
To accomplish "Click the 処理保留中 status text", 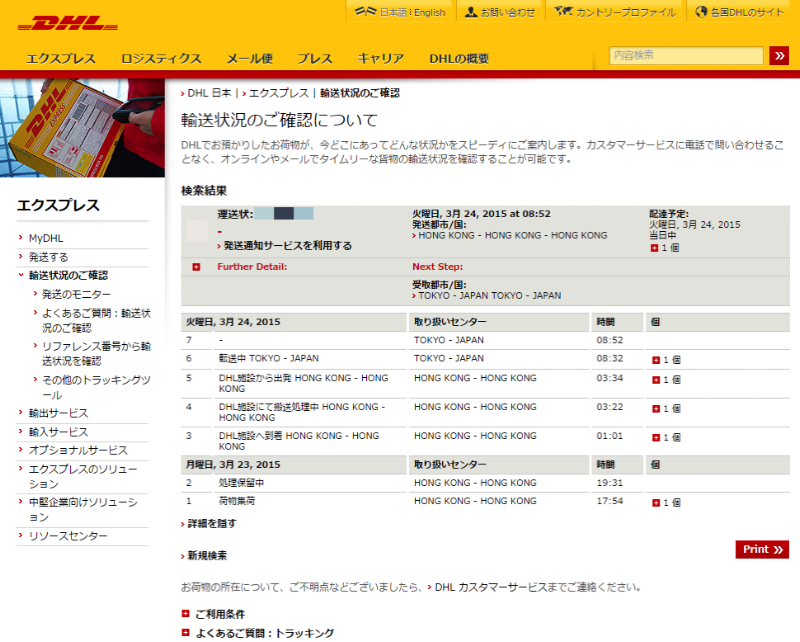I will click(241, 483).
